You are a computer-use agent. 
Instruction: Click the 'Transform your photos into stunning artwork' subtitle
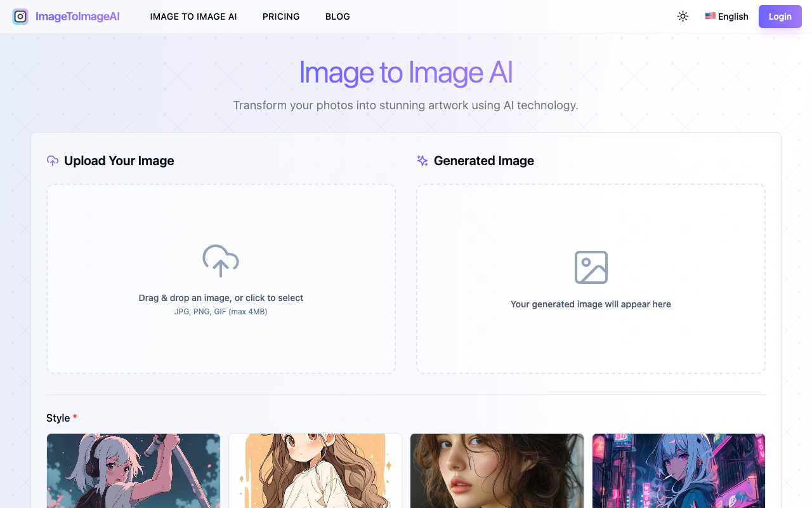coord(405,105)
